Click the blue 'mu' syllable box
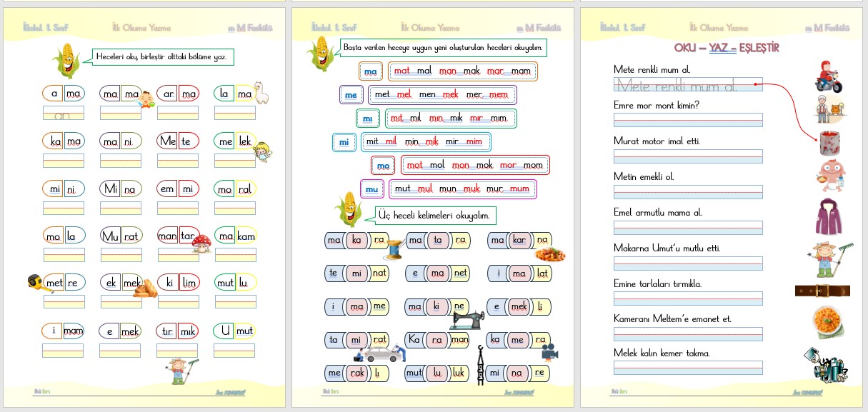Screen dimensions: 868x412 pos(371,189)
